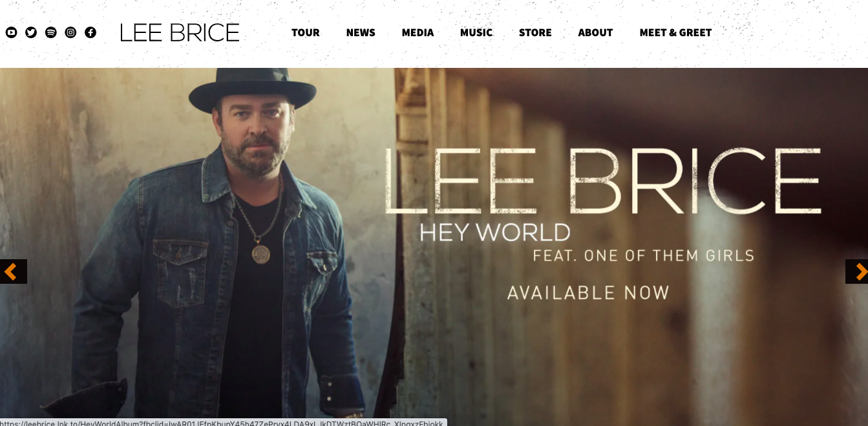This screenshot has width=868, height=426.
Task: Click the HEY WORLD album title
Action: click(x=495, y=232)
